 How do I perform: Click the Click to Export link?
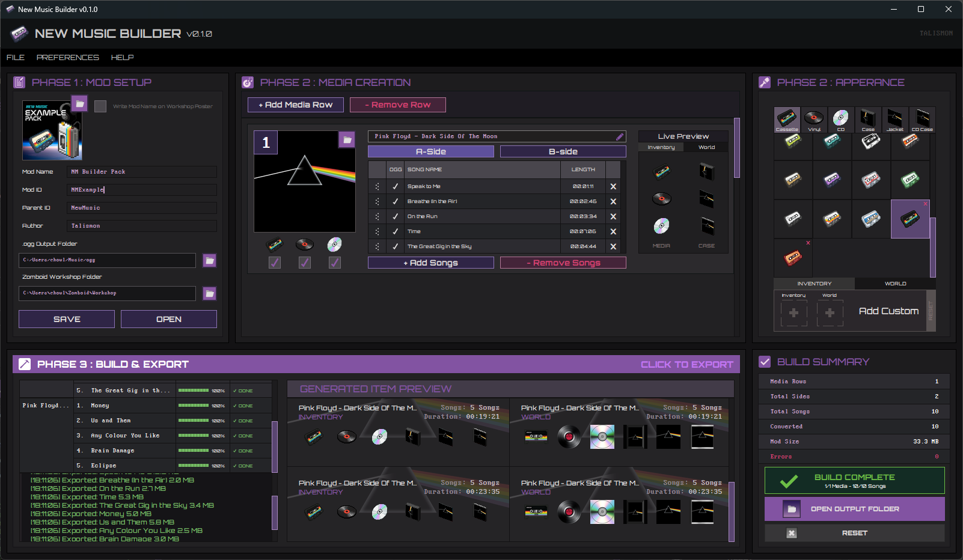[687, 364]
